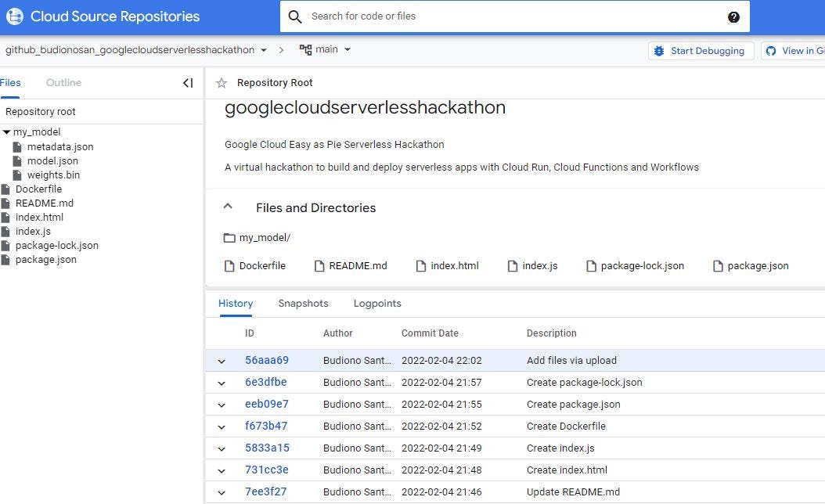The image size is (825, 504).
Task: Open commit 56aaa69 link
Action: (267, 360)
